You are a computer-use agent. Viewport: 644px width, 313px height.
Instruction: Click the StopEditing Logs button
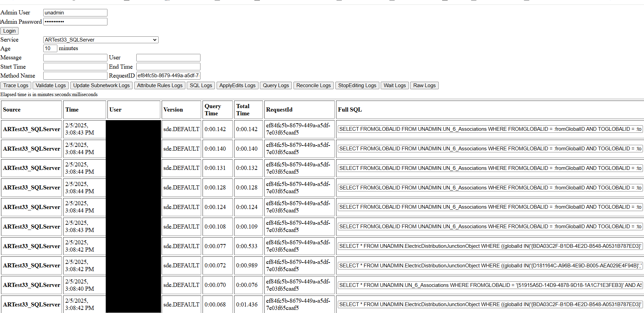(x=357, y=85)
